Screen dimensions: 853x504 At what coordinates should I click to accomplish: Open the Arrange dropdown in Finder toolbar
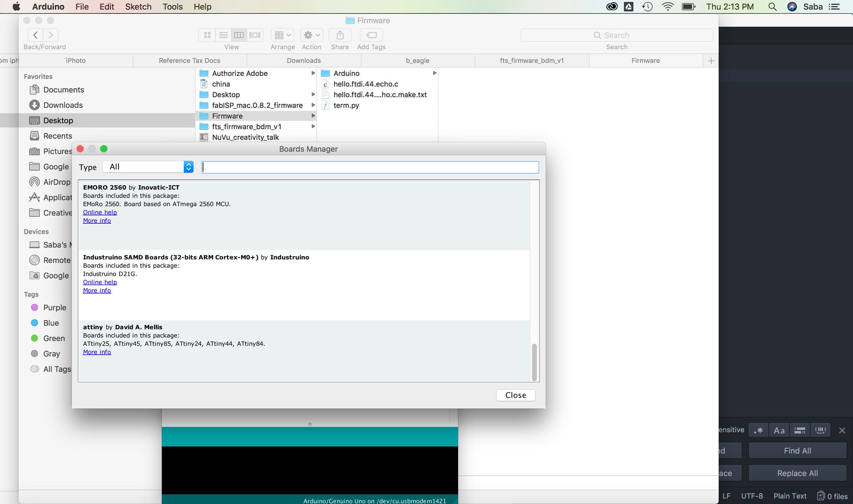pos(283,35)
